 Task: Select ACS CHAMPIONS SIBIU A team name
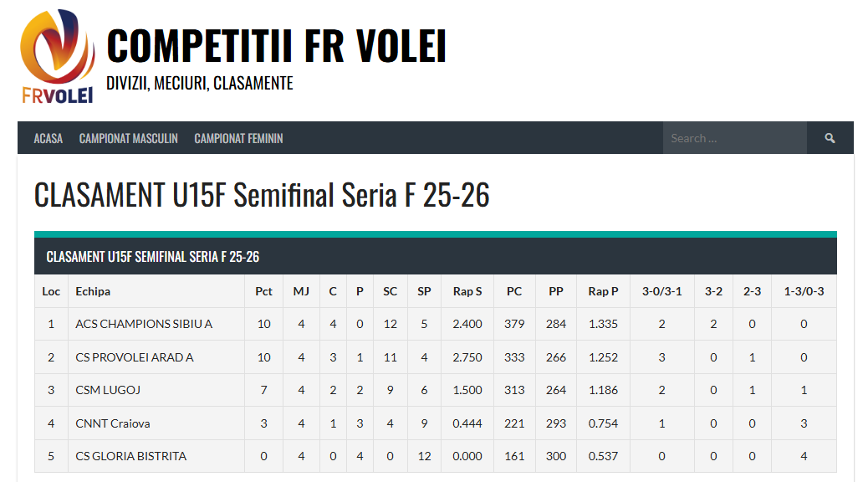point(144,324)
